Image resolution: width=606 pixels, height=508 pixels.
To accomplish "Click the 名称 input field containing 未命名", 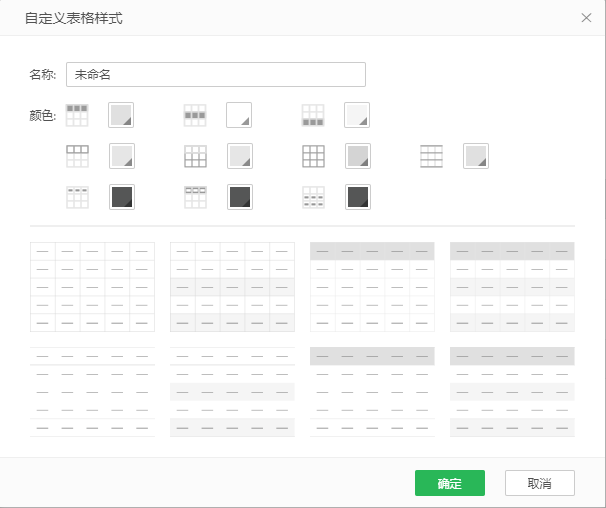I will click(216, 74).
